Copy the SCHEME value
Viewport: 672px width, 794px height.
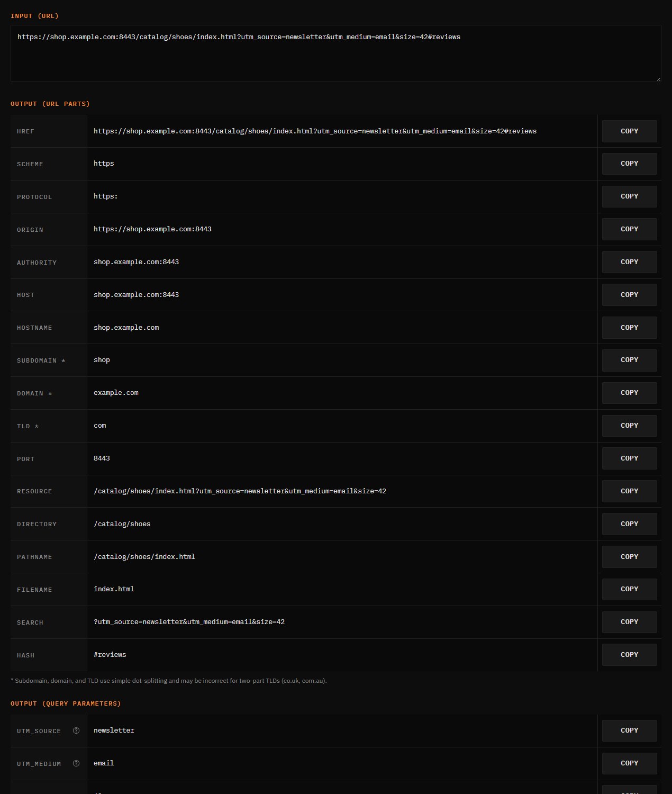pyautogui.click(x=629, y=164)
